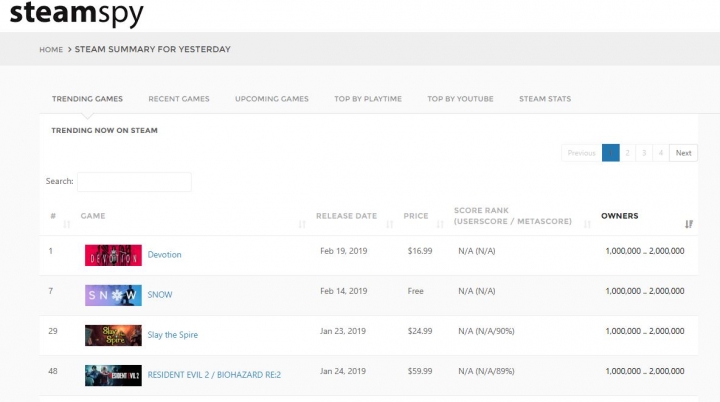Image resolution: width=720 pixels, height=402 pixels.
Task: Click the N/A (N/A/90%) score cell
Action: (x=486, y=331)
